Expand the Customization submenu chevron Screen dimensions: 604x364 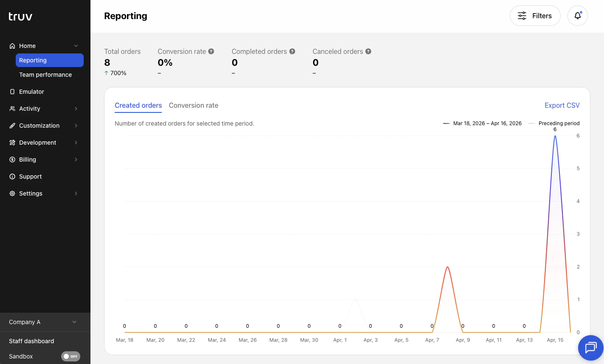(76, 126)
